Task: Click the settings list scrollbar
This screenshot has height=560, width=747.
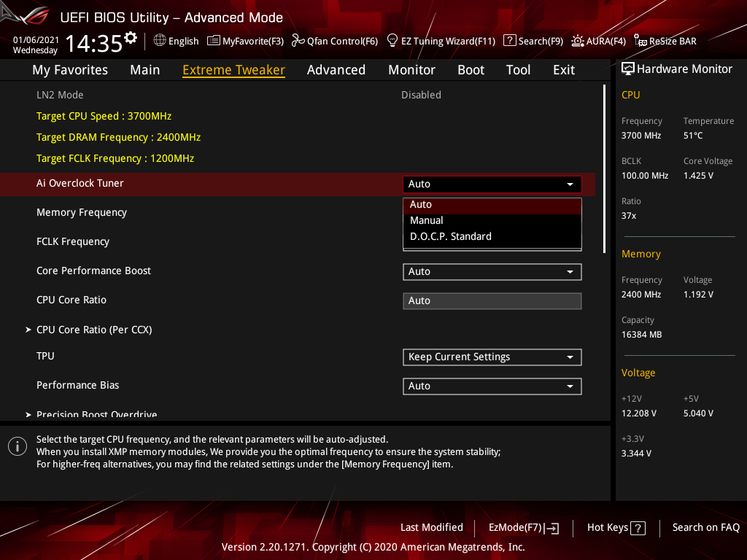Action: coord(604,169)
